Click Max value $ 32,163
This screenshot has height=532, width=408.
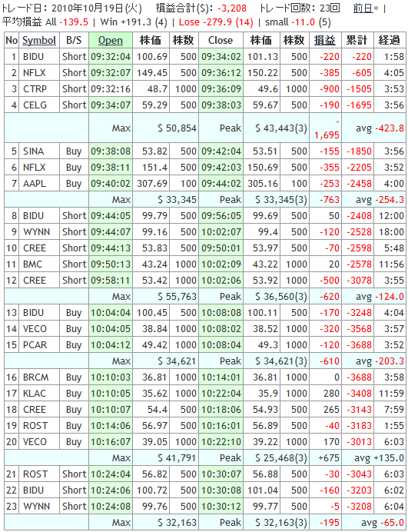click(x=177, y=523)
